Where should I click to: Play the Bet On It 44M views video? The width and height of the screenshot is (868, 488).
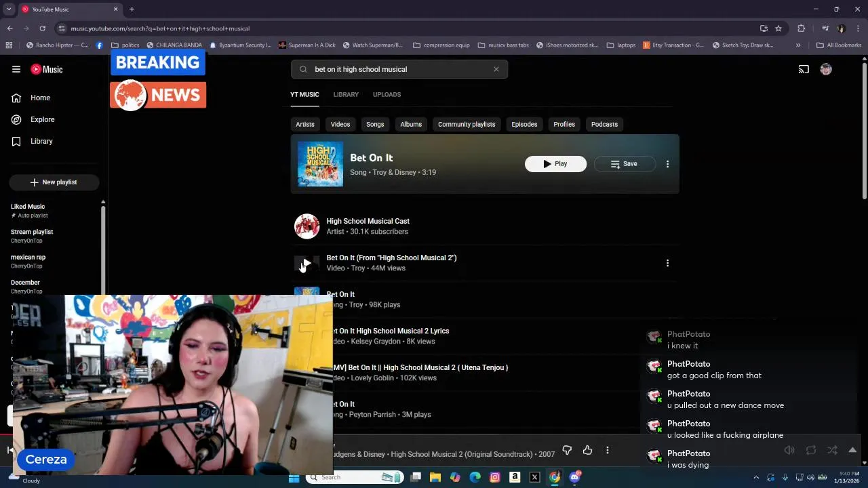tap(307, 263)
